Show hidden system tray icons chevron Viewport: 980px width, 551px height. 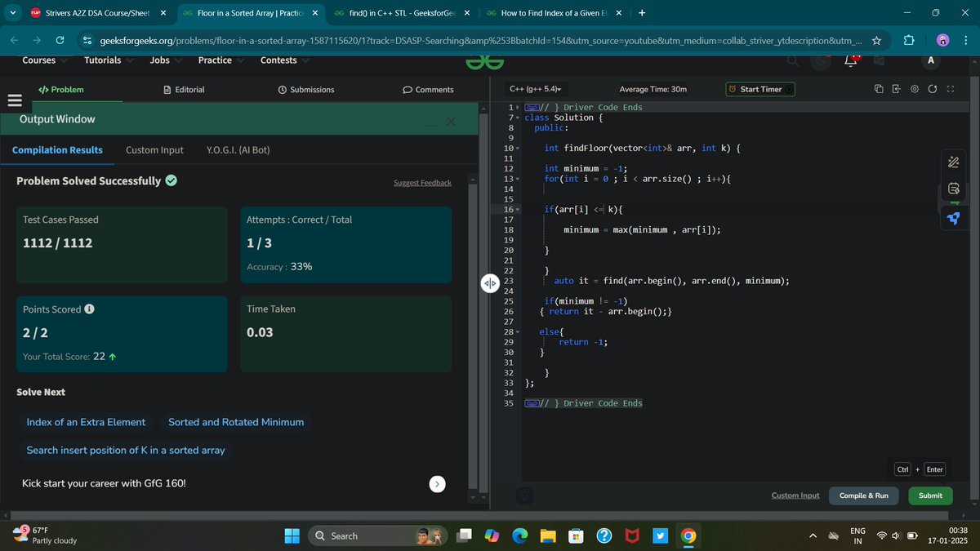point(813,536)
